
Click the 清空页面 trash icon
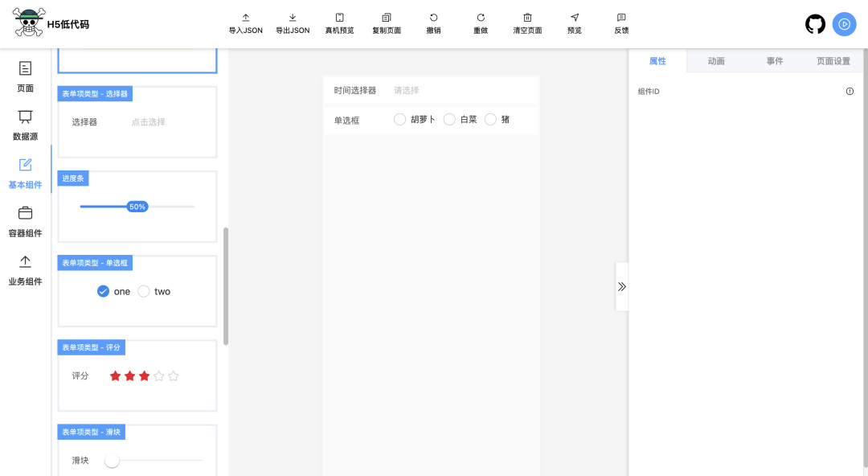[527, 18]
